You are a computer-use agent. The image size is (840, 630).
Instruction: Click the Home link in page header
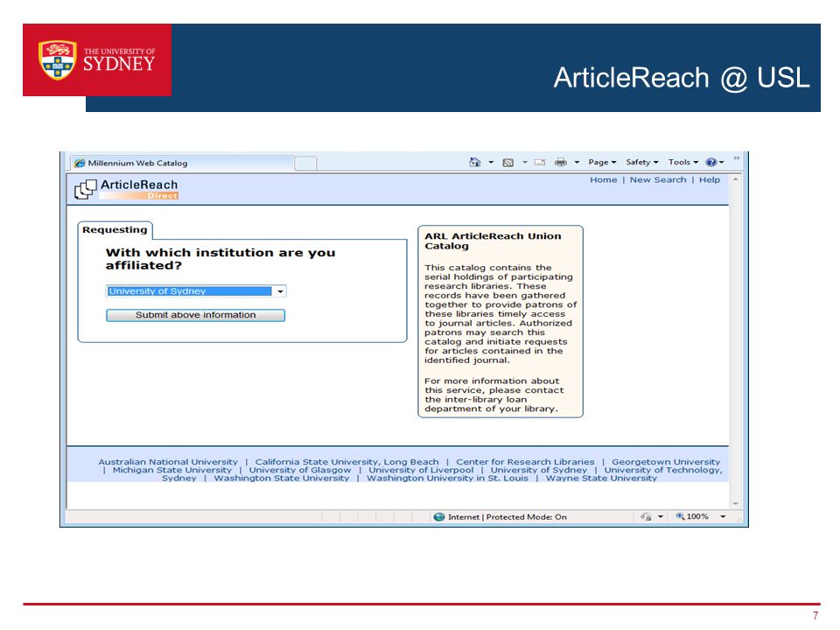pyautogui.click(x=603, y=180)
